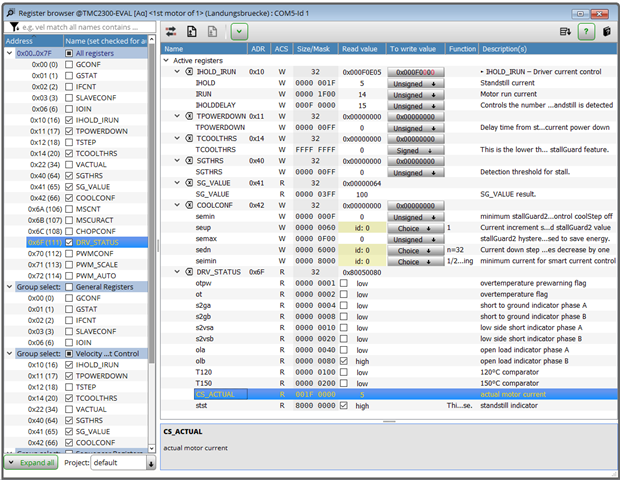
Task: Toggle the olb open load checkbox
Action: (x=344, y=361)
